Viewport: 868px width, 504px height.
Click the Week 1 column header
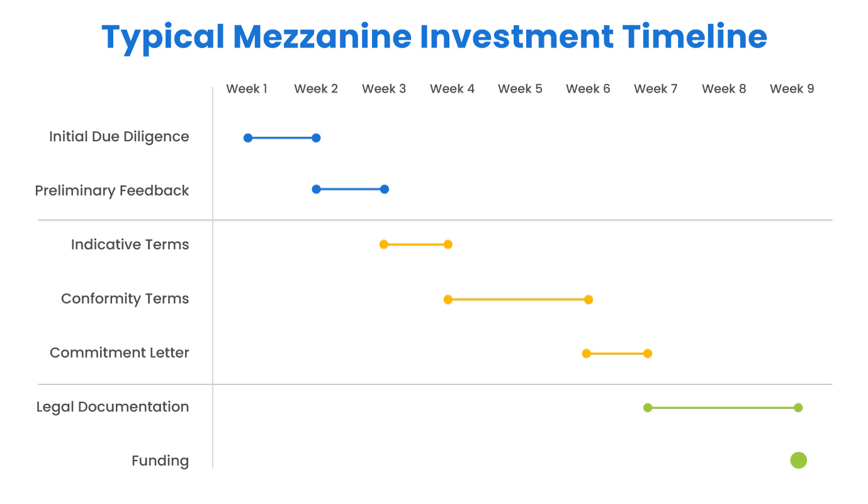(247, 89)
